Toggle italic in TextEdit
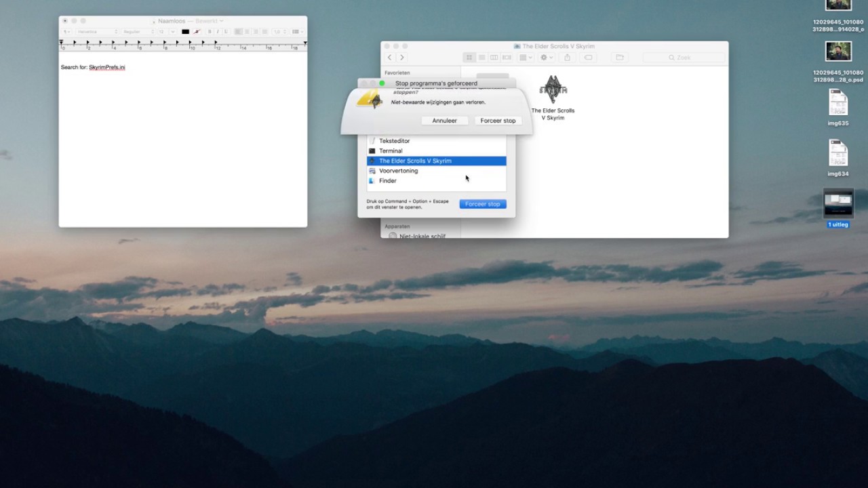This screenshot has width=868, height=488. [218, 32]
